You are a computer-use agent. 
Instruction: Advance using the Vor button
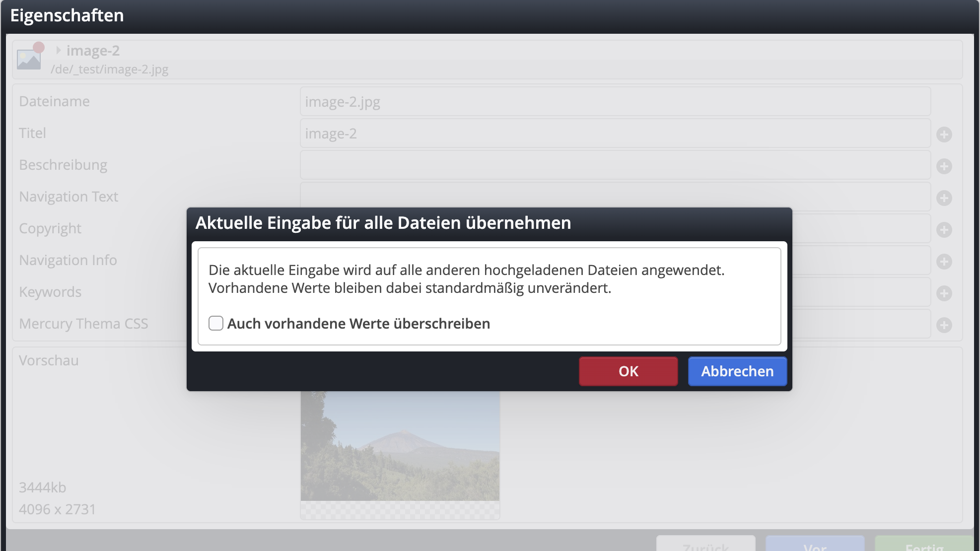pos(815,546)
